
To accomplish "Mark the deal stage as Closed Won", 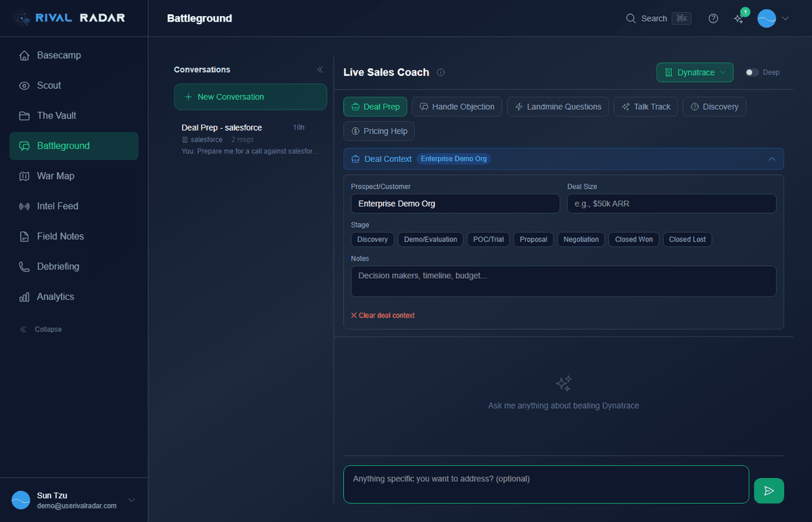I will pos(633,239).
